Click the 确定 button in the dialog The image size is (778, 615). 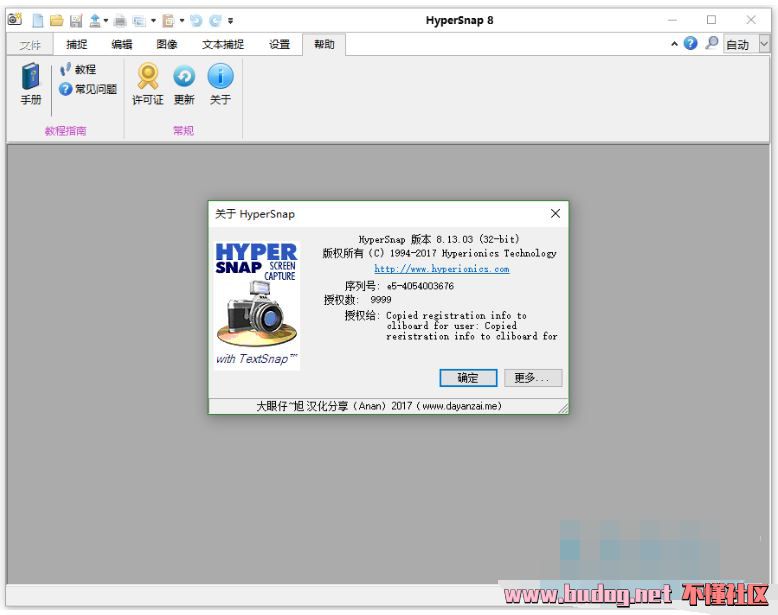click(x=468, y=378)
